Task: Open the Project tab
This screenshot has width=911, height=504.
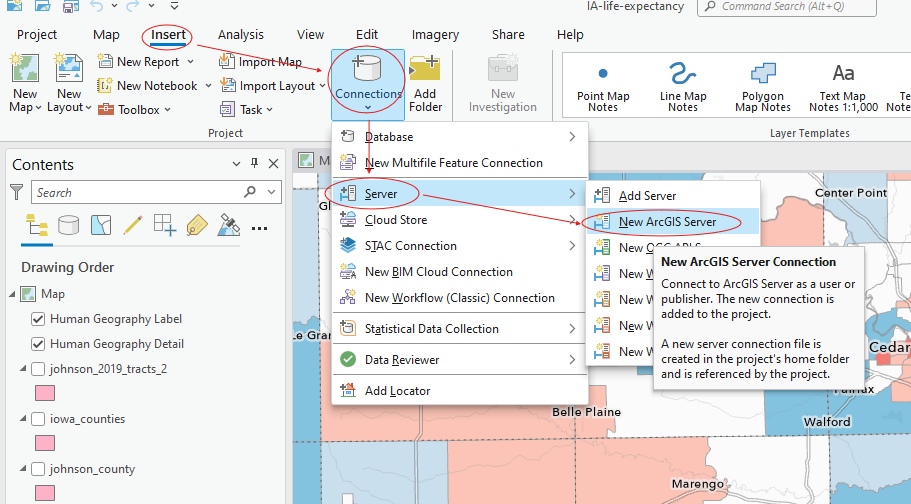Action: pyautogui.click(x=37, y=35)
